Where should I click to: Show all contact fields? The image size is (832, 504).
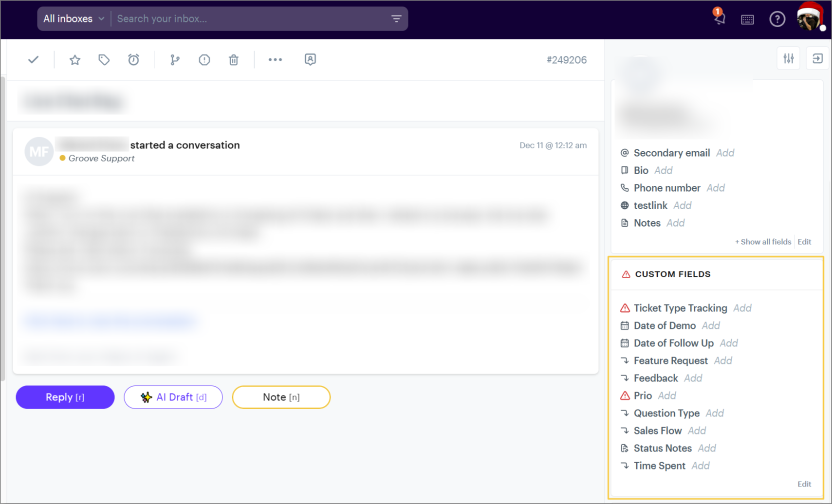763,242
